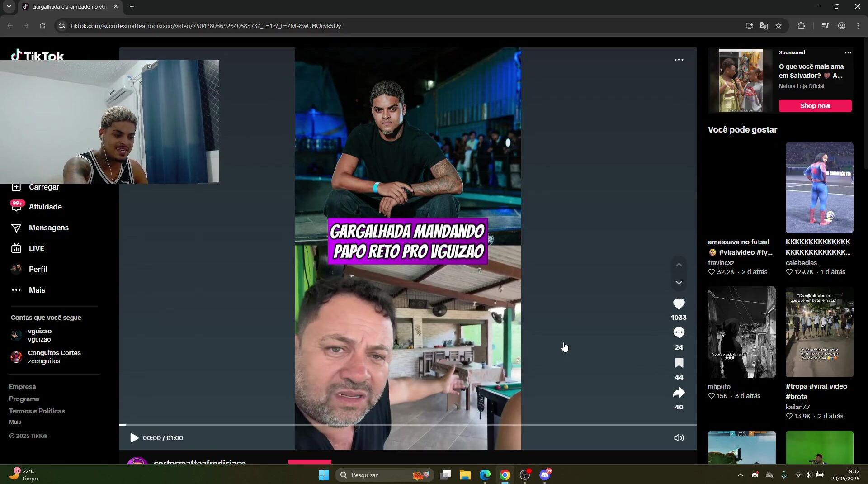Open media controls icon in Chrome toolbar
This screenshot has height=484, width=868.
[x=825, y=26]
